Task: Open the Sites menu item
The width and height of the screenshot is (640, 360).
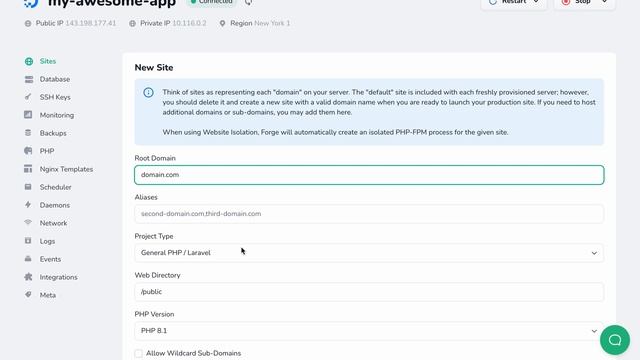Action: click(x=48, y=61)
